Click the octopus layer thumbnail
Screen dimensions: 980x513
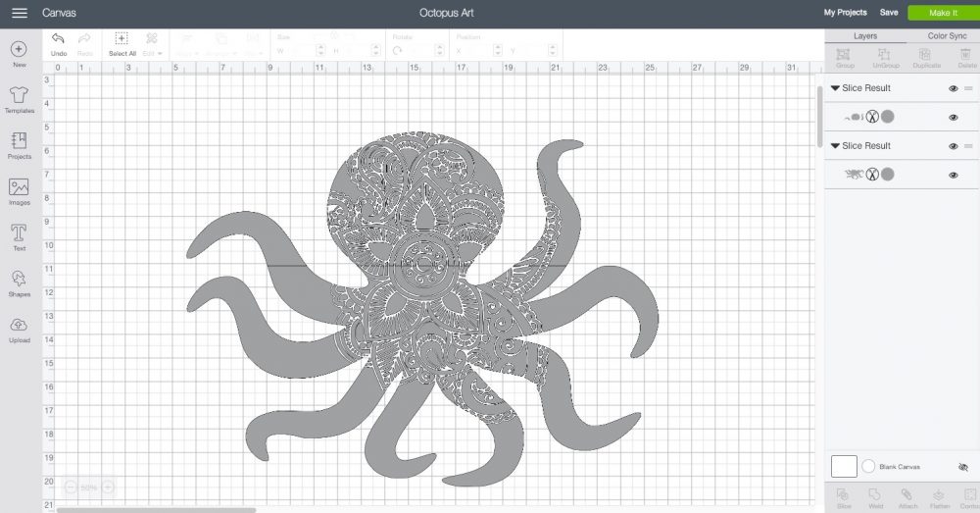pos(854,174)
